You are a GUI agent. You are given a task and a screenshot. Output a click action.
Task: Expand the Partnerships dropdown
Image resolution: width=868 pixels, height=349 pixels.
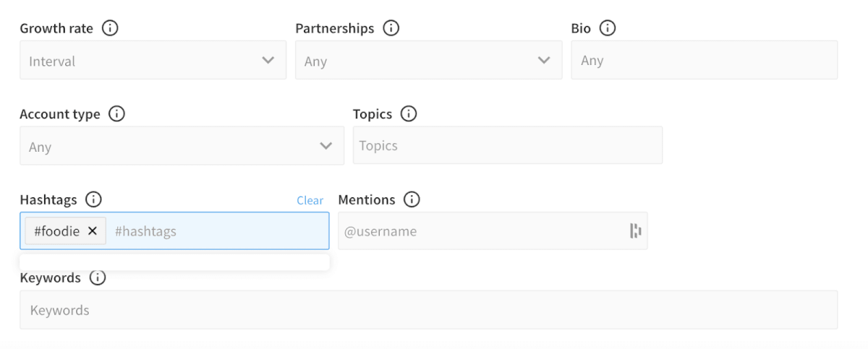point(428,61)
